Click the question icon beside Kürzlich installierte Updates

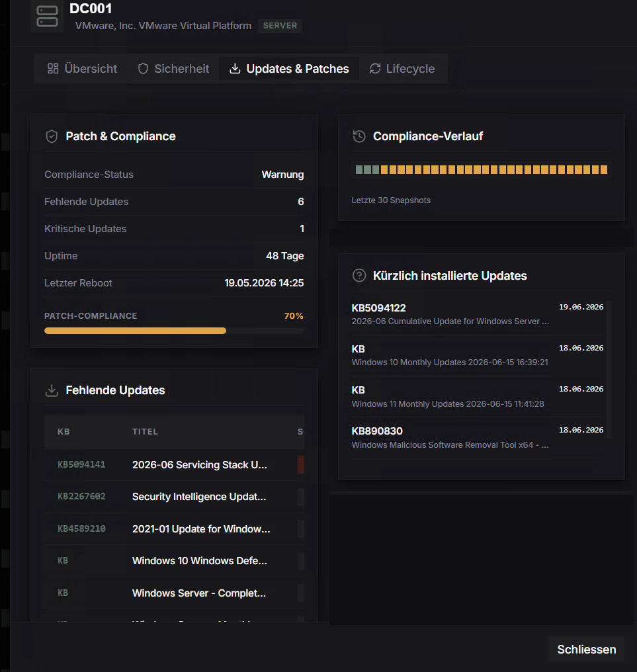(359, 276)
